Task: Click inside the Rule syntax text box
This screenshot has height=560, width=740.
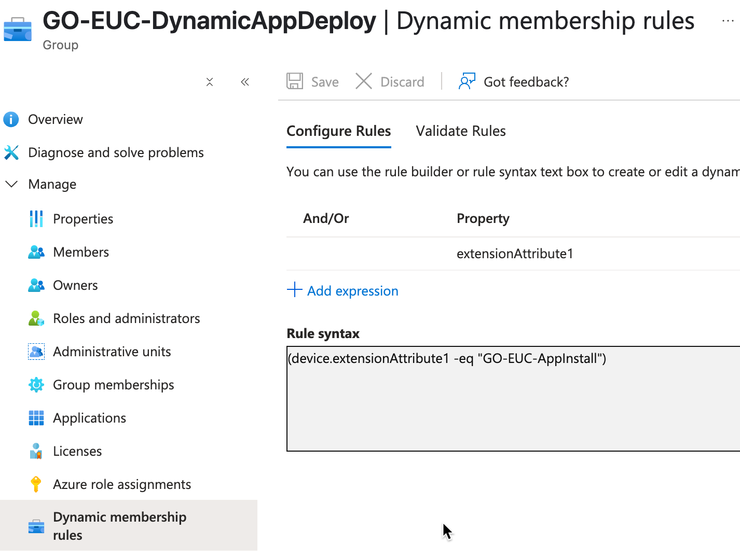Action: tap(513, 399)
